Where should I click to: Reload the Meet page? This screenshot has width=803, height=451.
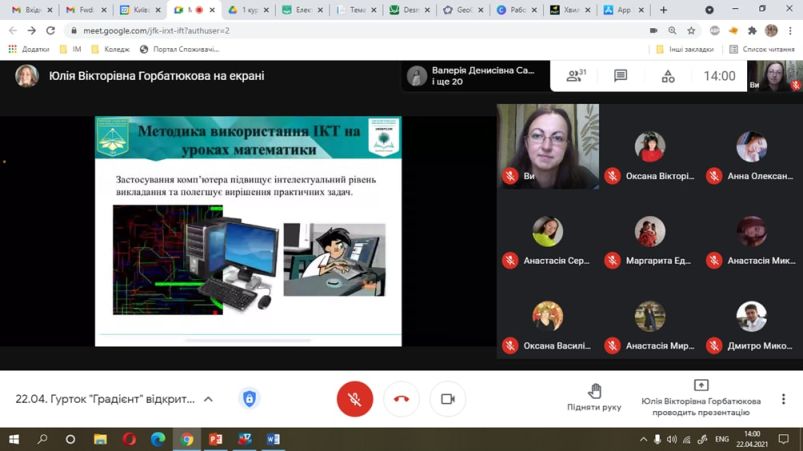(x=50, y=31)
